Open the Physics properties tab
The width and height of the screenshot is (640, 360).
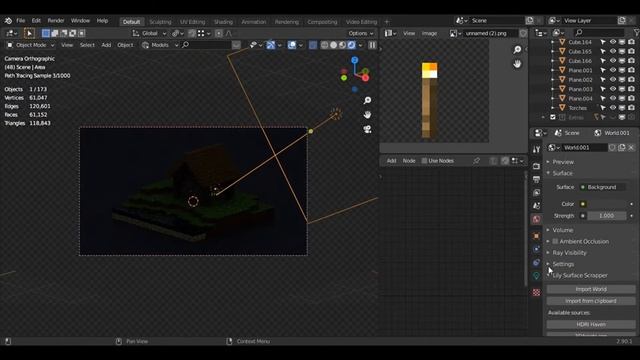[x=536, y=249]
